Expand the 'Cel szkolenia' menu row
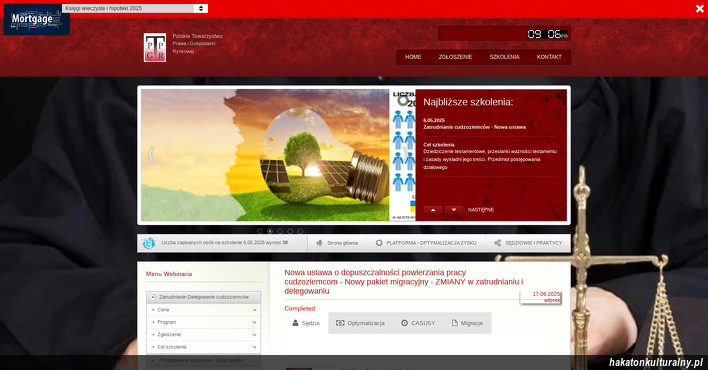 pyautogui.click(x=204, y=347)
